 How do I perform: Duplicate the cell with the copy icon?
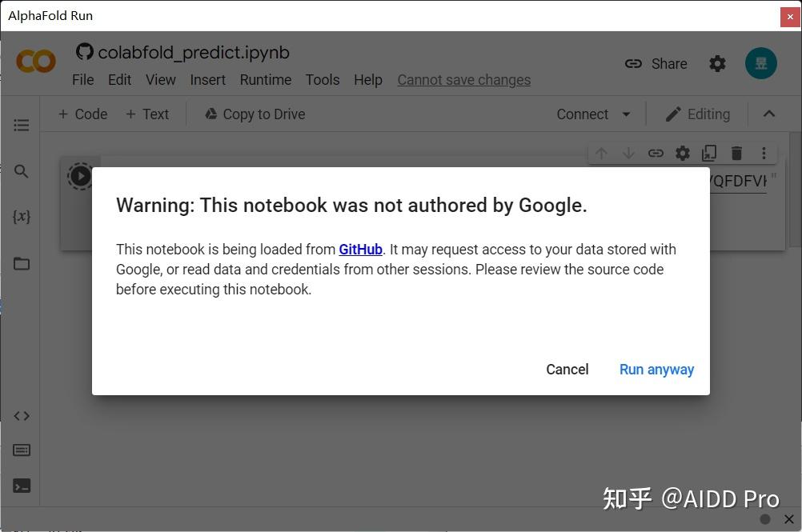tap(708, 153)
